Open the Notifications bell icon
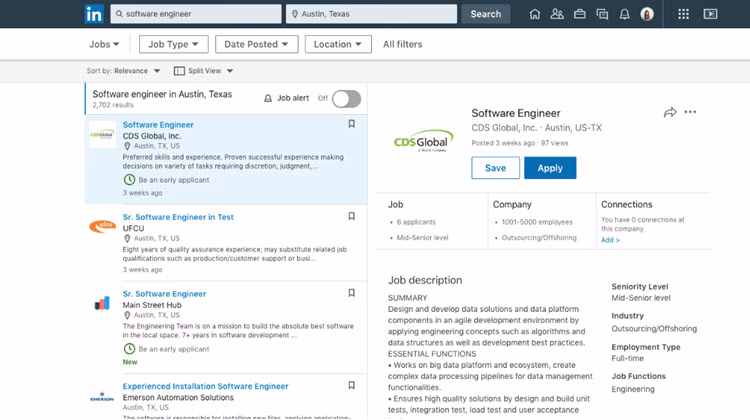Screen dimensions: 750x420 pyautogui.click(x=624, y=14)
